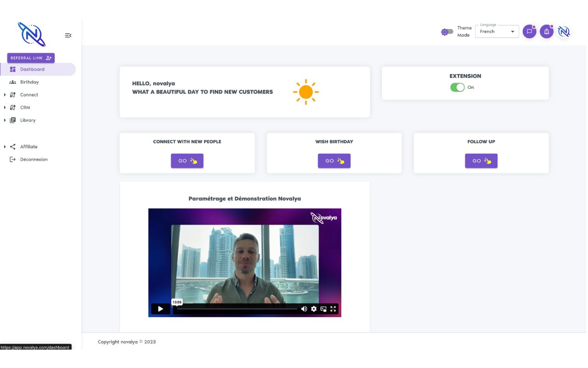Viewport: 588px width, 368px height.
Task: Expand the CRM menu arrow
Action: (5, 108)
